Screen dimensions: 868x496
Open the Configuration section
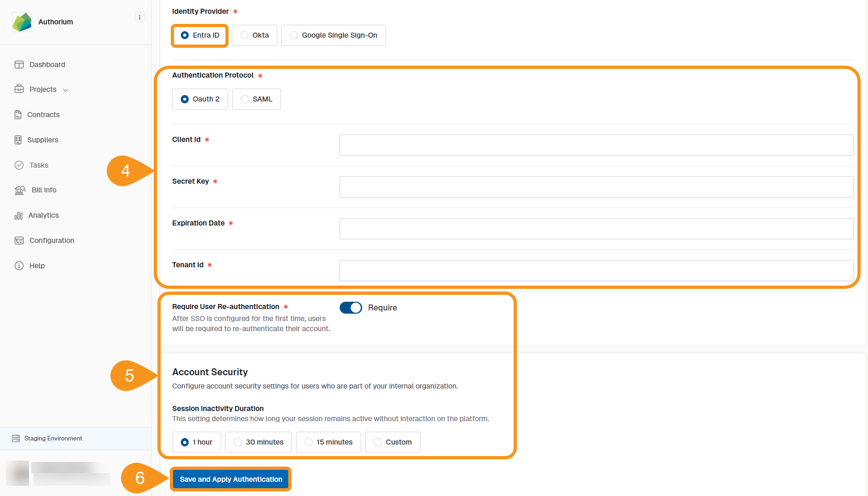pyautogui.click(x=51, y=240)
